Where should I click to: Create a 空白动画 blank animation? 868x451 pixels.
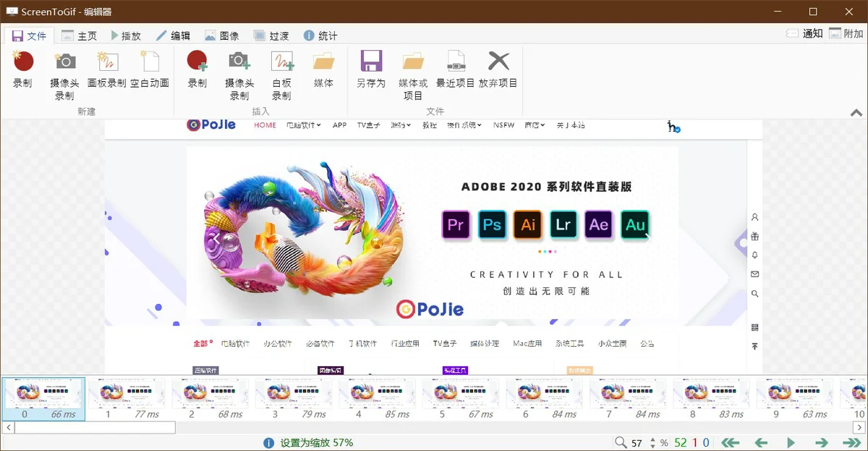tap(150, 69)
